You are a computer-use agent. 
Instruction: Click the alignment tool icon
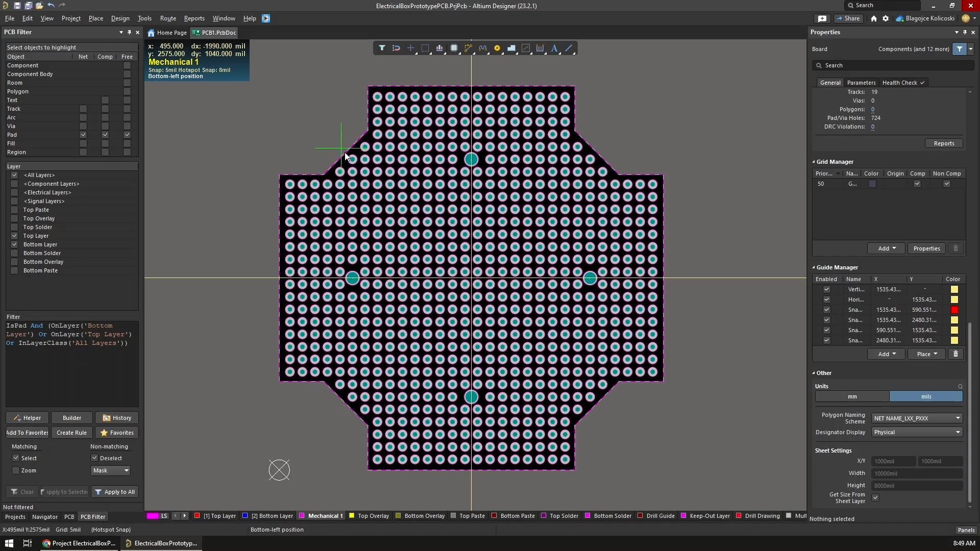point(439,48)
